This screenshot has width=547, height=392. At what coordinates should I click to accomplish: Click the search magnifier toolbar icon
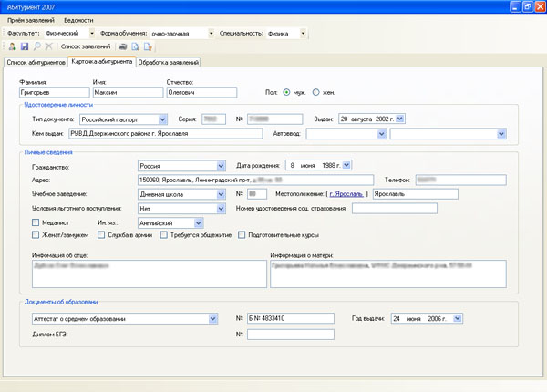click(x=36, y=46)
